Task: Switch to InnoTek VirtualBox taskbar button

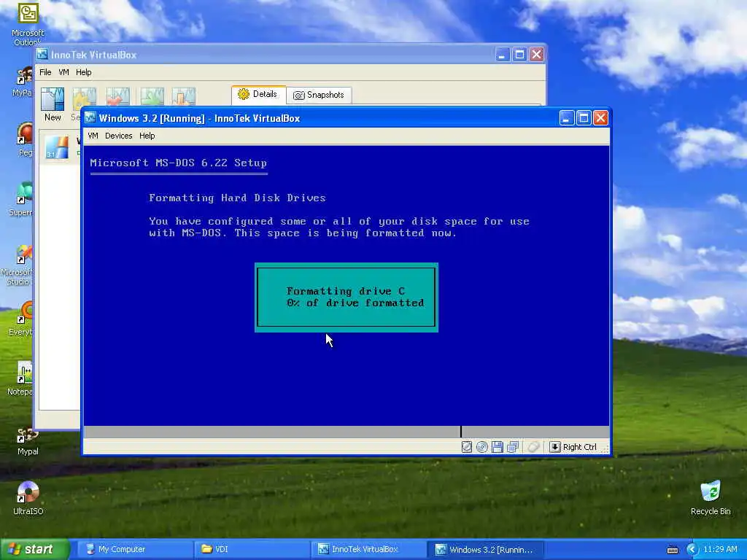Action: tap(368, 549)
